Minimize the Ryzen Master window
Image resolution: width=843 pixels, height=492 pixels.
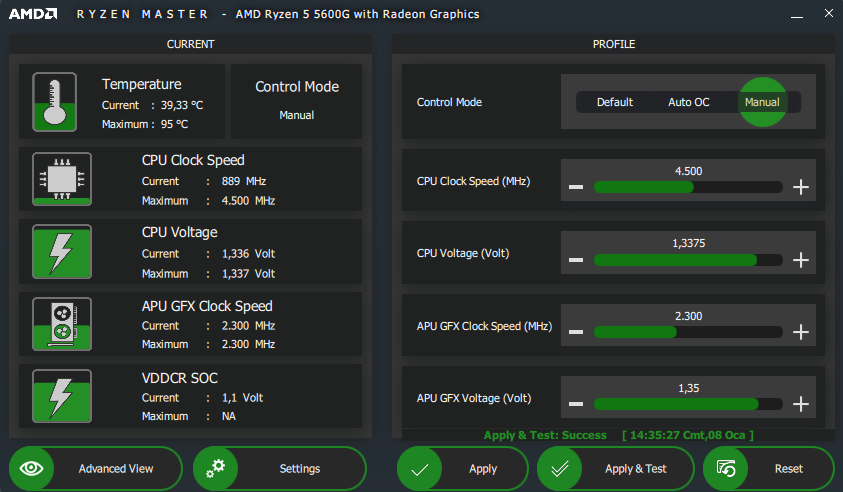point(796,16)
